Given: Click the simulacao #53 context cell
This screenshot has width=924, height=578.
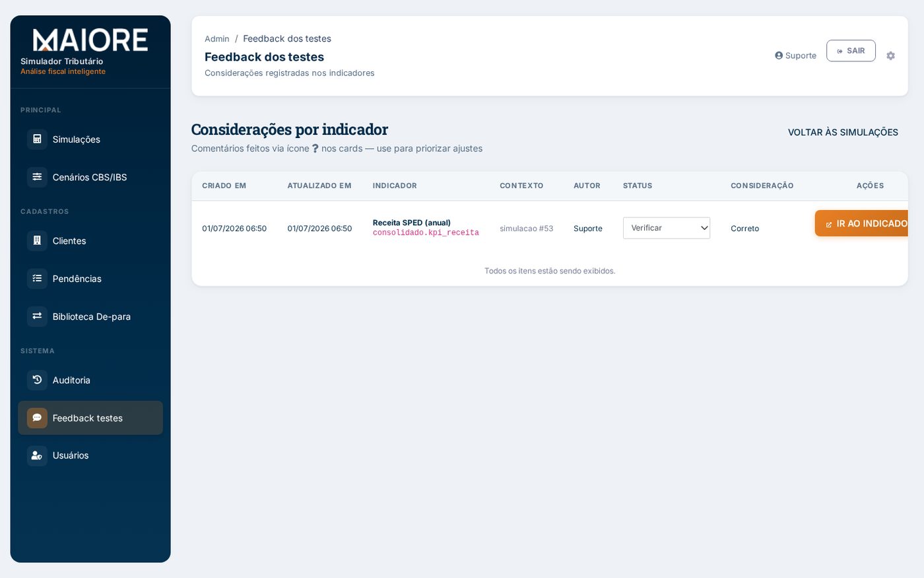Looking at the screenshot, I should (x=527, y=229).
